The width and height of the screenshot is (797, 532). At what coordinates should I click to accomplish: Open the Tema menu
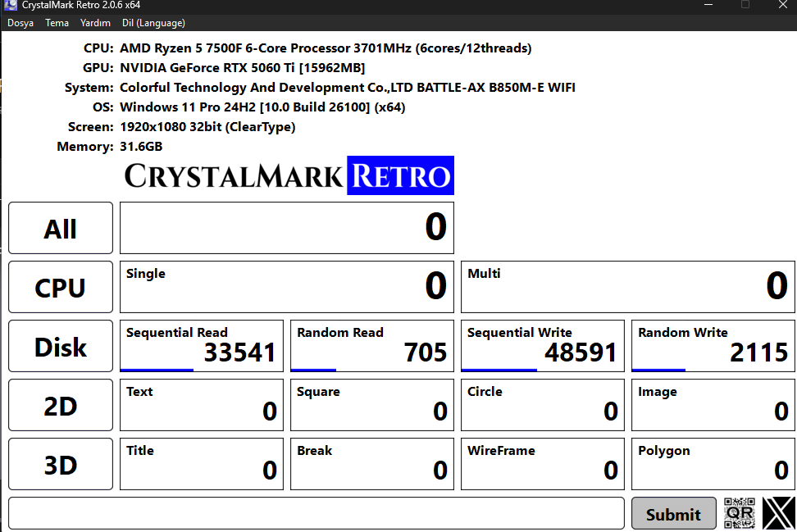coord(57,23)
